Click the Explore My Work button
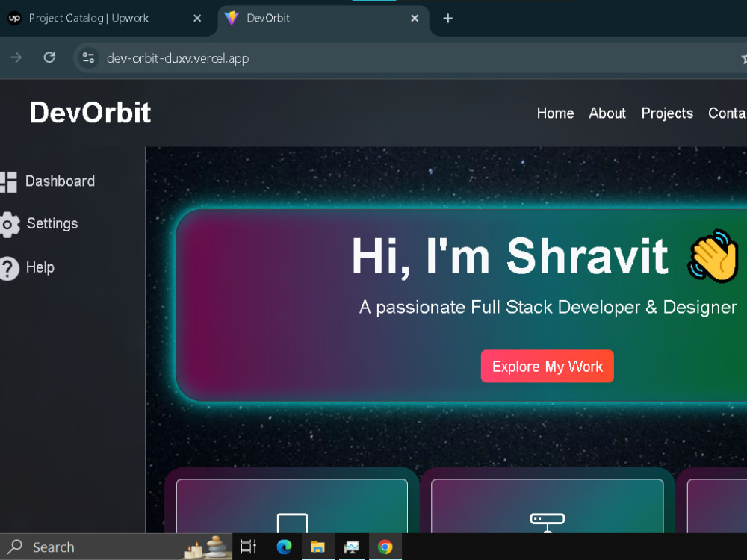Viewport: 747px width, 560px height. coord(548,366)
